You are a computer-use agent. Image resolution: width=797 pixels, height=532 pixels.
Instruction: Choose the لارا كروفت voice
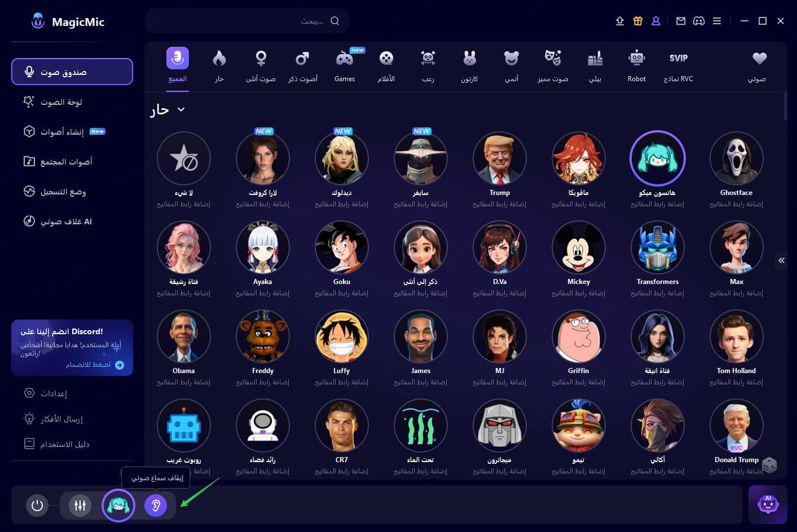pyautogui.click(x=263, y=159)
